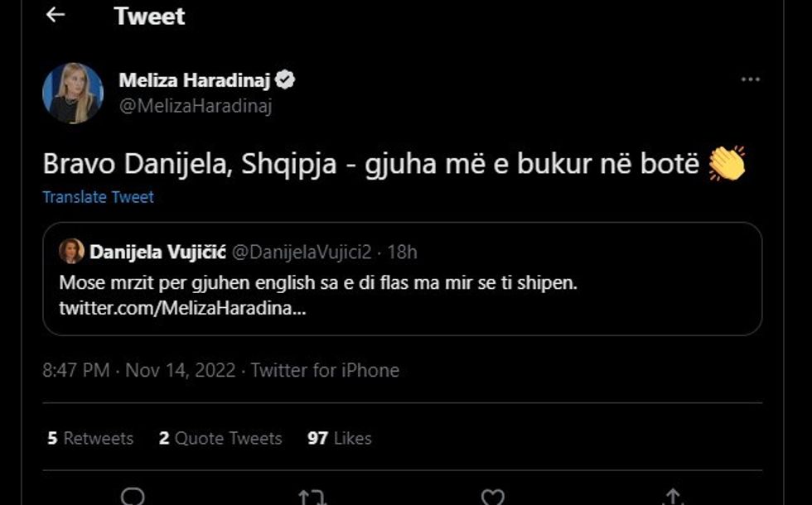
Task: Open Meliza Haradinaj's profile picture
Action: coord(73,93)
